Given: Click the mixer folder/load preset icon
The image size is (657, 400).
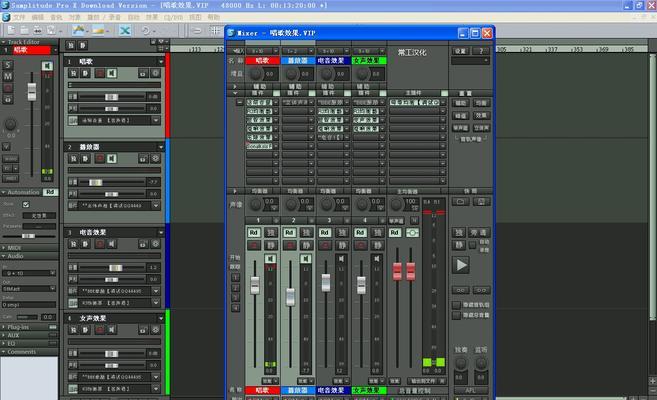Looking at the screenshot, I should click(460, 202).
